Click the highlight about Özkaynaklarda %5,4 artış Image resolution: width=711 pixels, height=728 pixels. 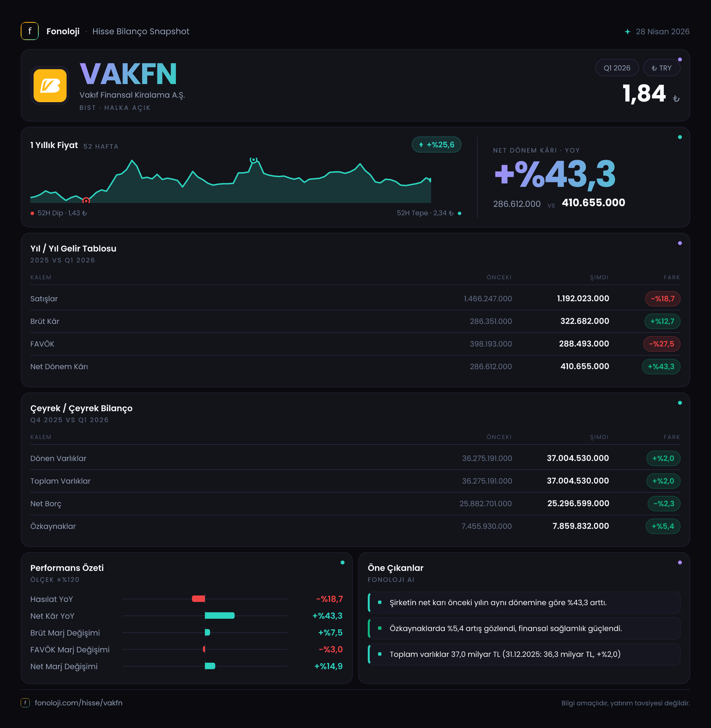click(524, 628)
